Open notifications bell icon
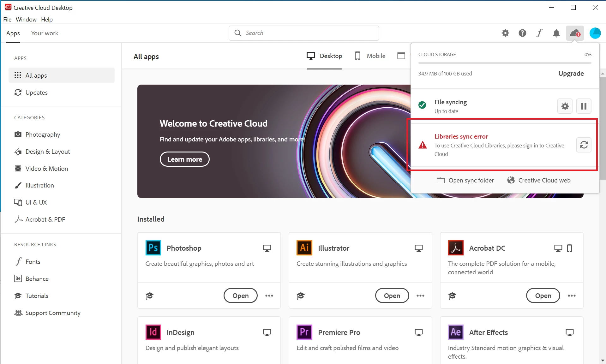Viewport: 606px width, 364px height. (556, 33)
